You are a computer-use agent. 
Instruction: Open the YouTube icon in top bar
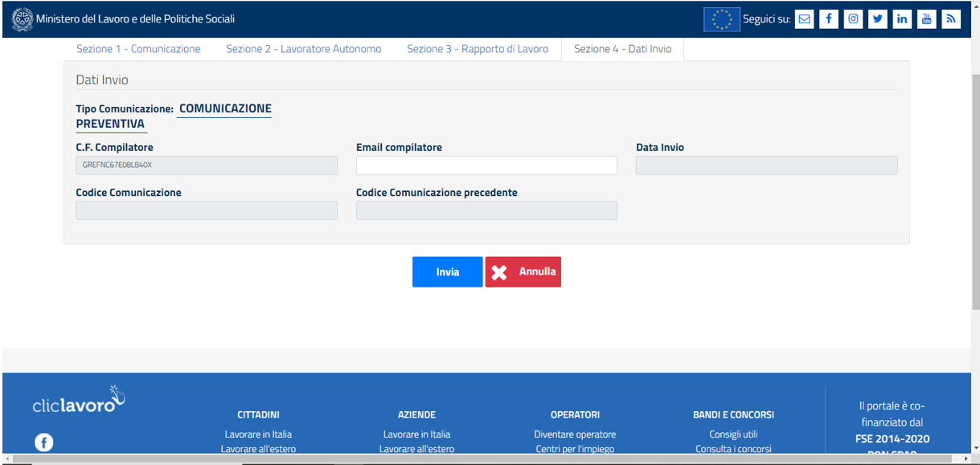click(927, 19)
